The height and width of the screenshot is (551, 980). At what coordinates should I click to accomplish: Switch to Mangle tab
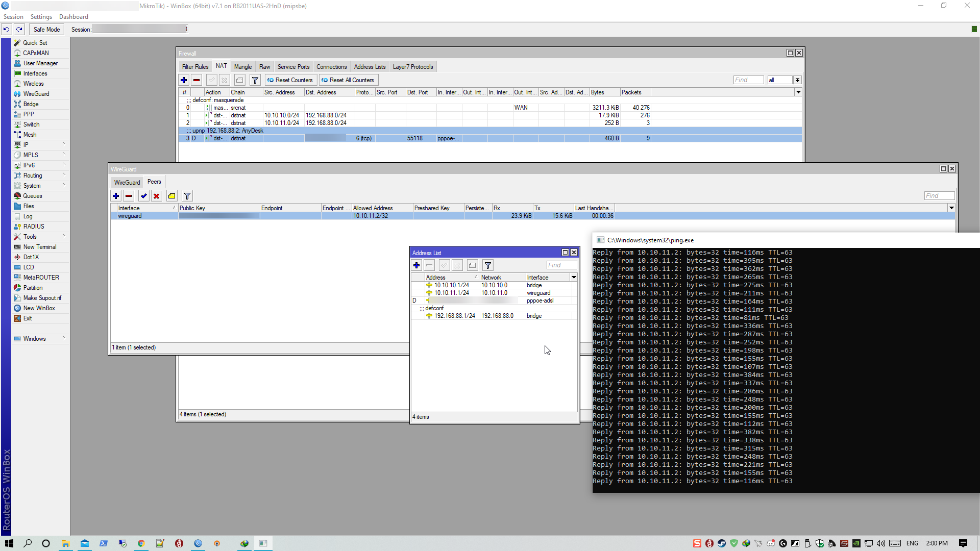pos(243,67)
